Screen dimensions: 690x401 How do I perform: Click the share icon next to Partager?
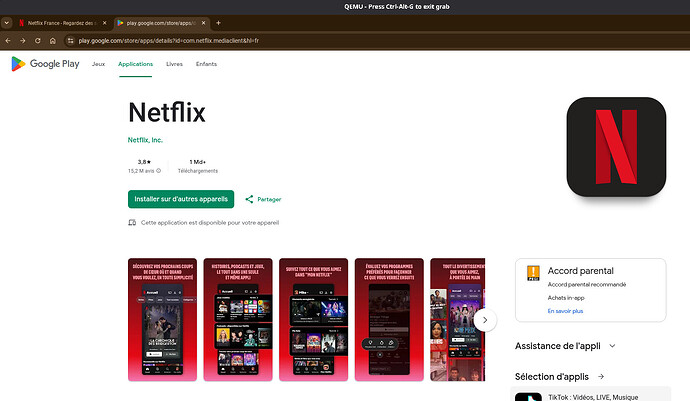(x=249, y=199)
